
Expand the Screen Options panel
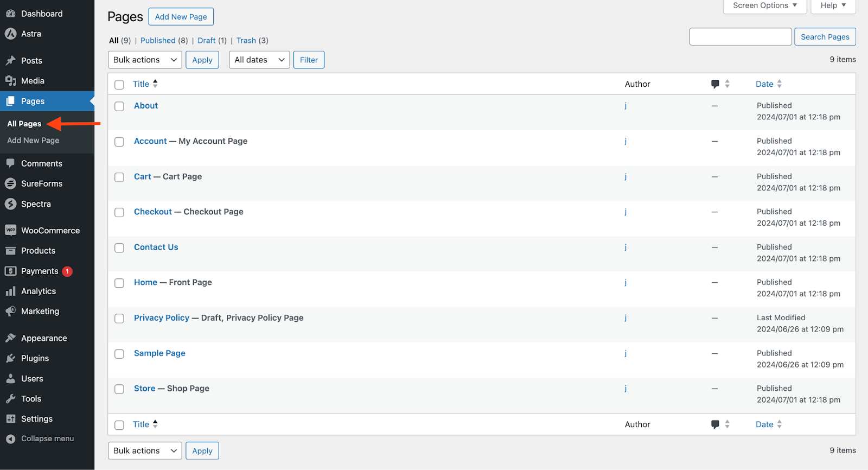(x=764, y=5)
